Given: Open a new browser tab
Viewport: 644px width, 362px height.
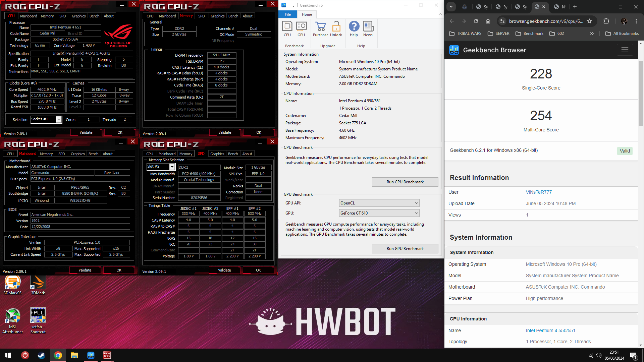Looking at the screenshot, I should pos(575,7).
